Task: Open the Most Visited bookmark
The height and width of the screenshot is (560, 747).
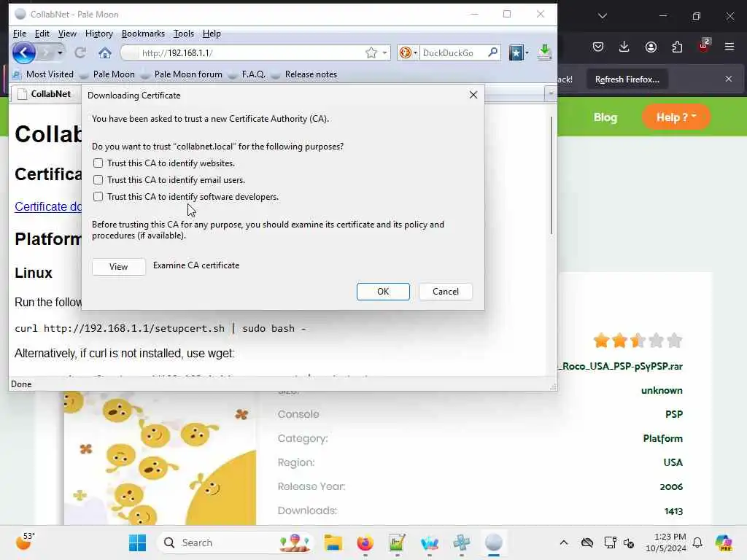Action: [x=43, y=74]
